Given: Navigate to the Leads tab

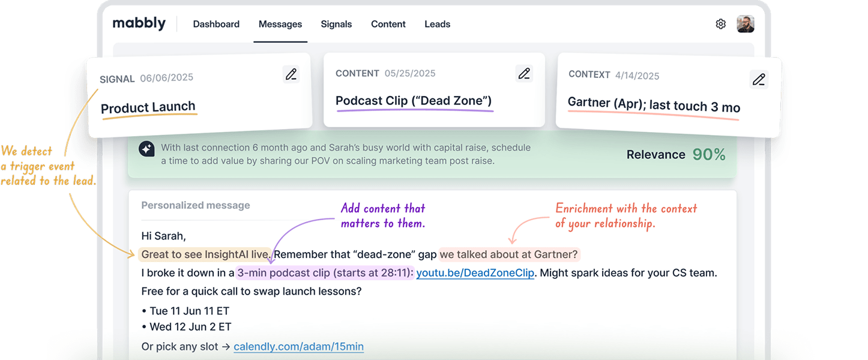Looking at the screenshot, I should pyautogui.click(x=437, y=25).
